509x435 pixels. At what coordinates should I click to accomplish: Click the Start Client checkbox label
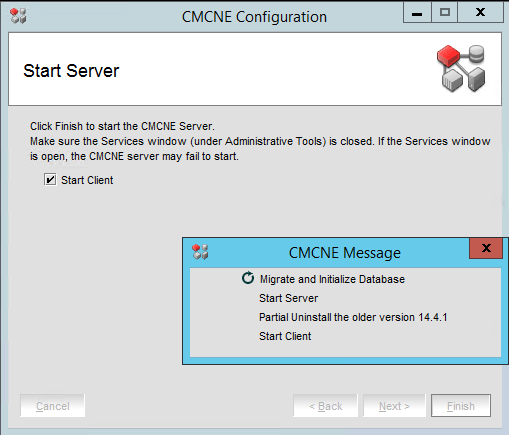(x=87, y=180)
